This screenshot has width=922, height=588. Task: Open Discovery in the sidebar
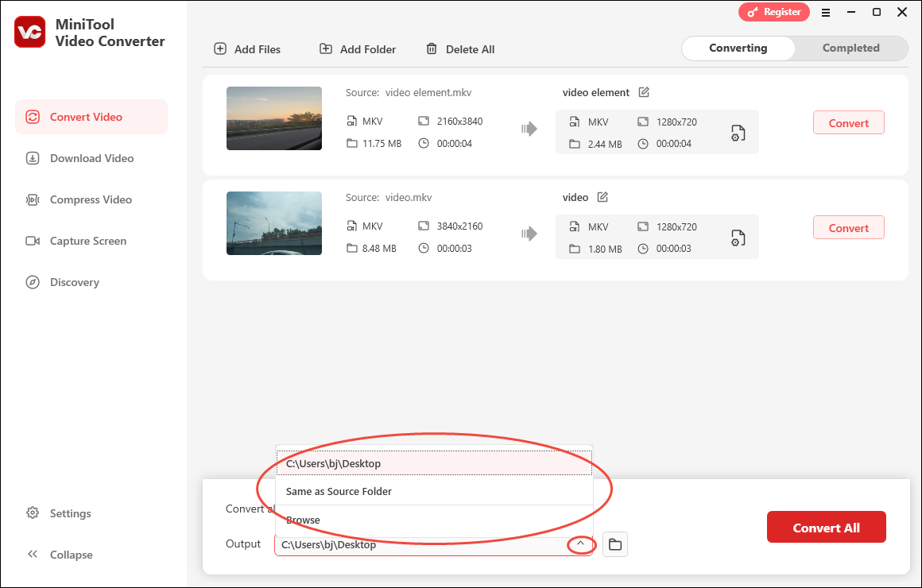click(x=62, y=282)
